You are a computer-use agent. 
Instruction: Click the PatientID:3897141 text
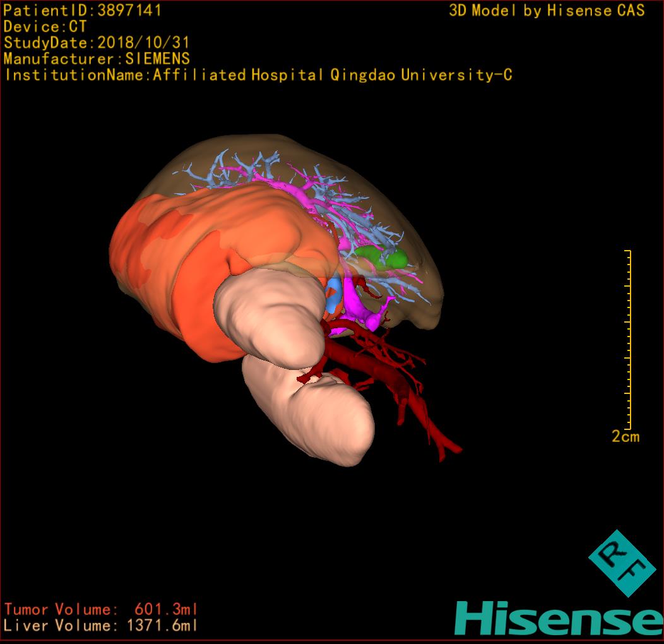tap(83, 11)
